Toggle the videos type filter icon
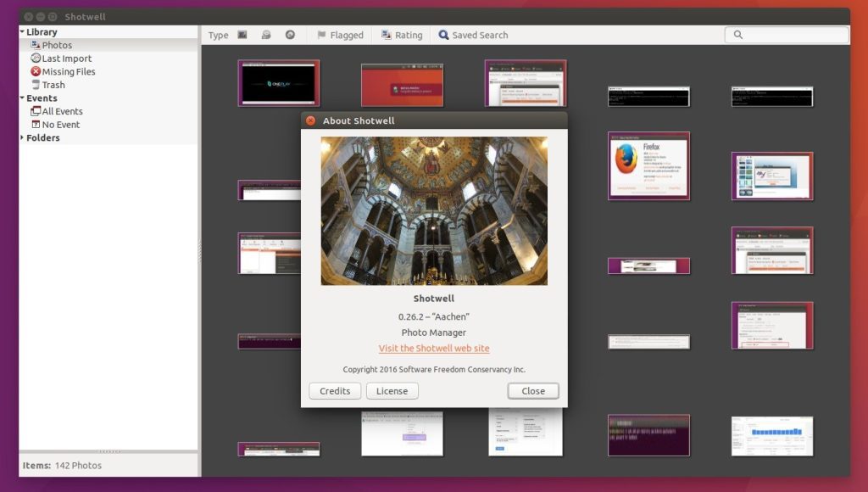Image resolution: width=868 pixels, height=492 pixels. tap(266, 35)
